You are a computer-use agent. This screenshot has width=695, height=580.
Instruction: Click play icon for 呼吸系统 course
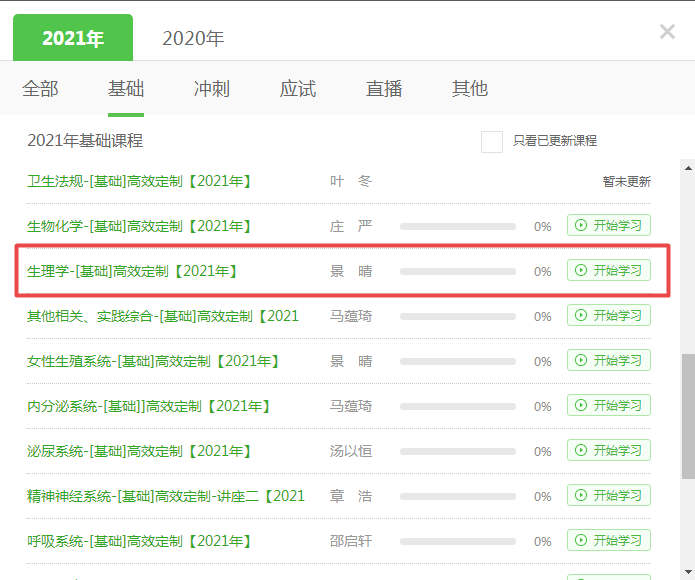[581, 541]
